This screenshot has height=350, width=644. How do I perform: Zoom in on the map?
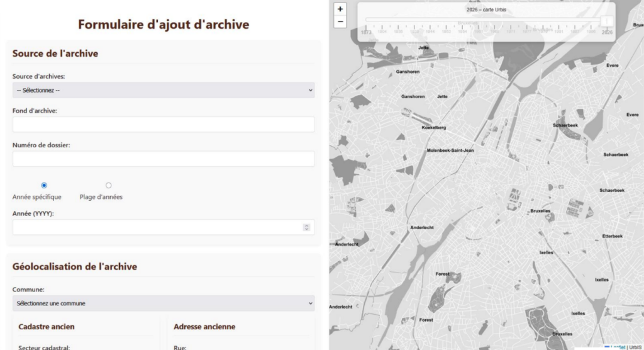coord(340,9)
